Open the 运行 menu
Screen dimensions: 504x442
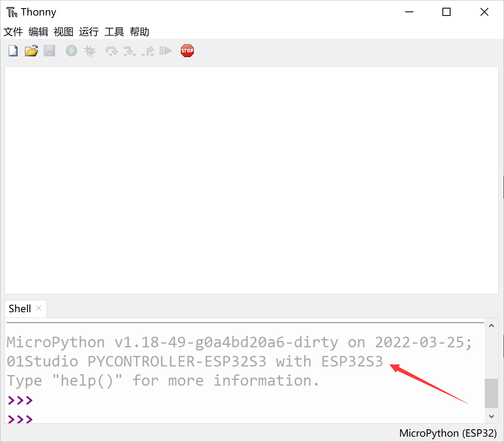pos(89,32)
